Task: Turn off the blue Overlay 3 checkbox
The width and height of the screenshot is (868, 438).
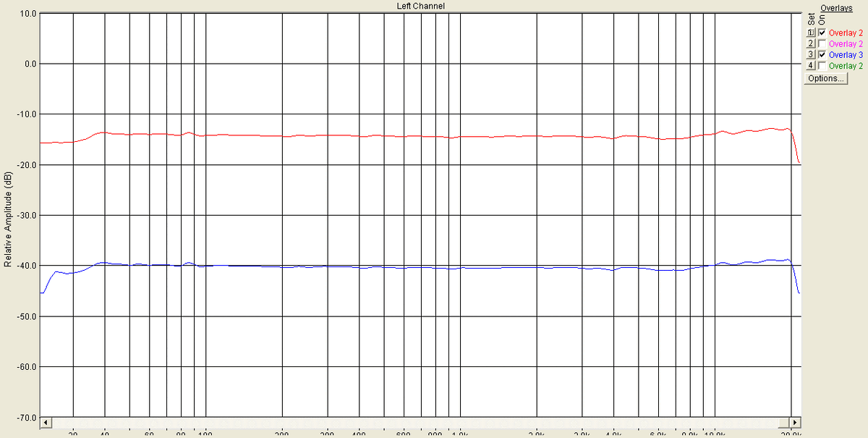Action: 822,54
